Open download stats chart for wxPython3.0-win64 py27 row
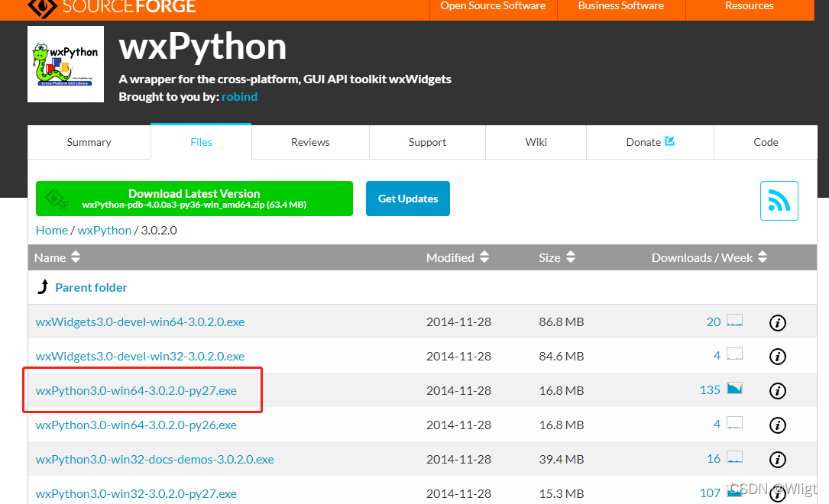Viewport: 829px width, 504px height. [x=734, y=388]
